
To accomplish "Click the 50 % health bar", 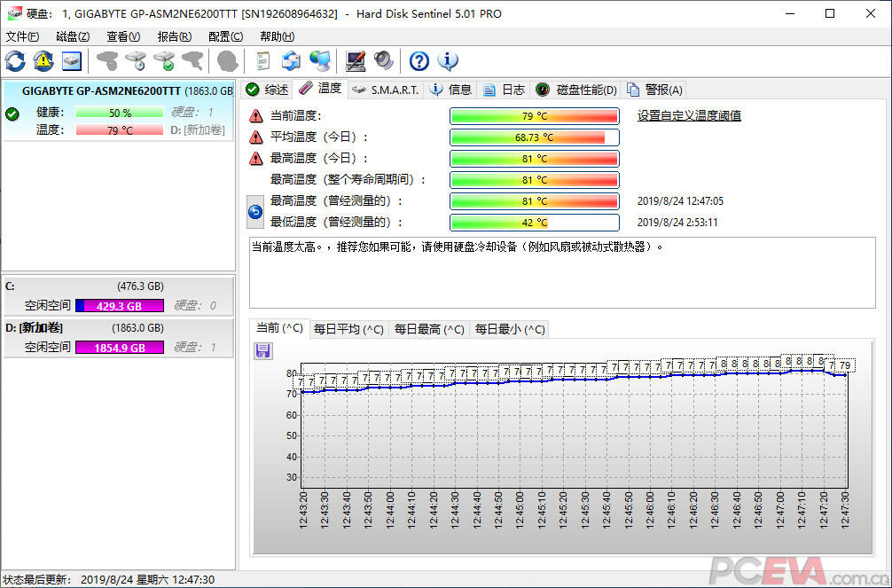I will [120, 113].
